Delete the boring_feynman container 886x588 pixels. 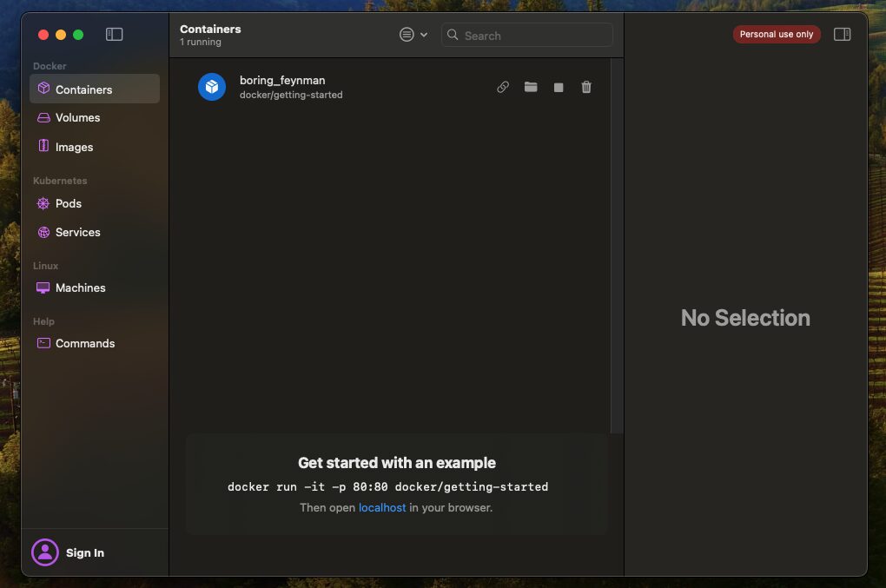pyautogui.click(x=586, y=87)
